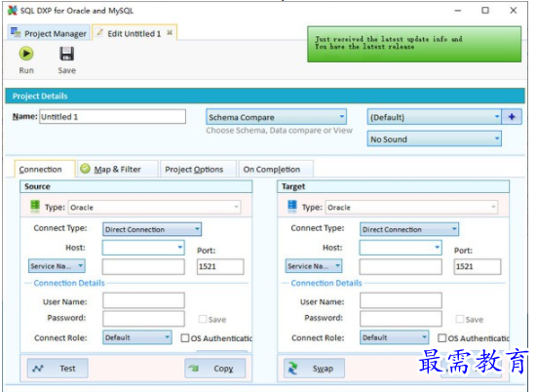Switch to Map & Filter tab
This screenshot has height=392, width=537.
point(118,170)
